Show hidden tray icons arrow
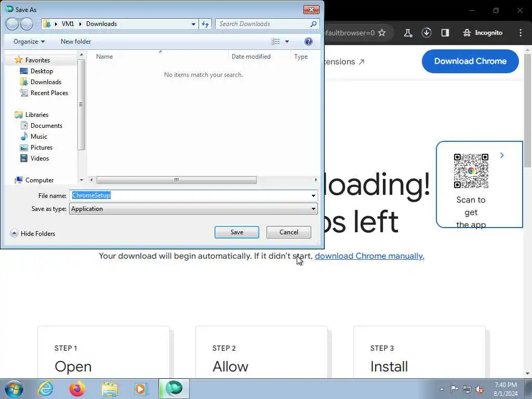The height and width of the screenshot is (399, 532). [442, 389]
